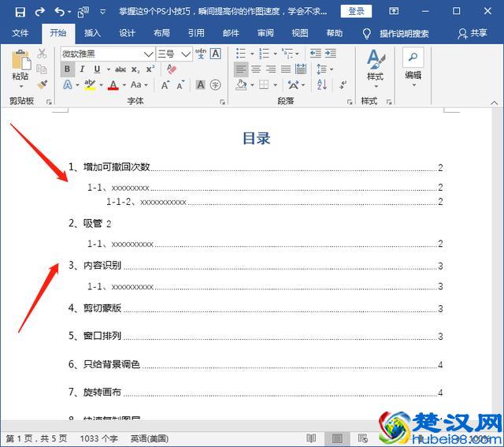Toggle underline formatting
Viewport: 504px width, 447px height.
97,69
